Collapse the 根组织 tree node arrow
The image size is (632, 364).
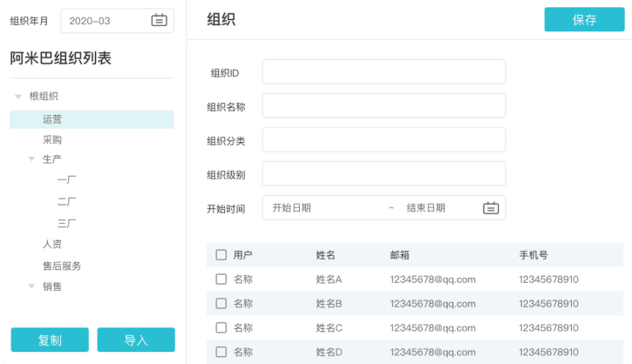(x=18, y=97)
